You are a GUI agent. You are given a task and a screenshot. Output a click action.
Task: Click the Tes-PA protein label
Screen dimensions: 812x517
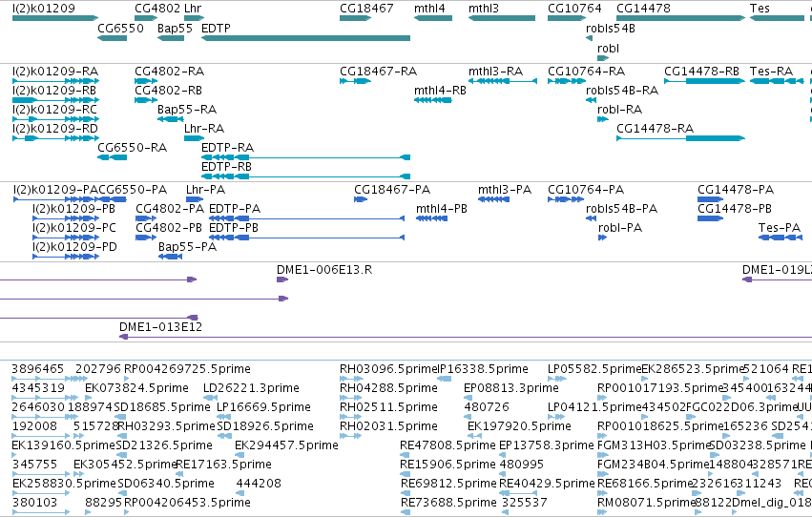point(780,228)
